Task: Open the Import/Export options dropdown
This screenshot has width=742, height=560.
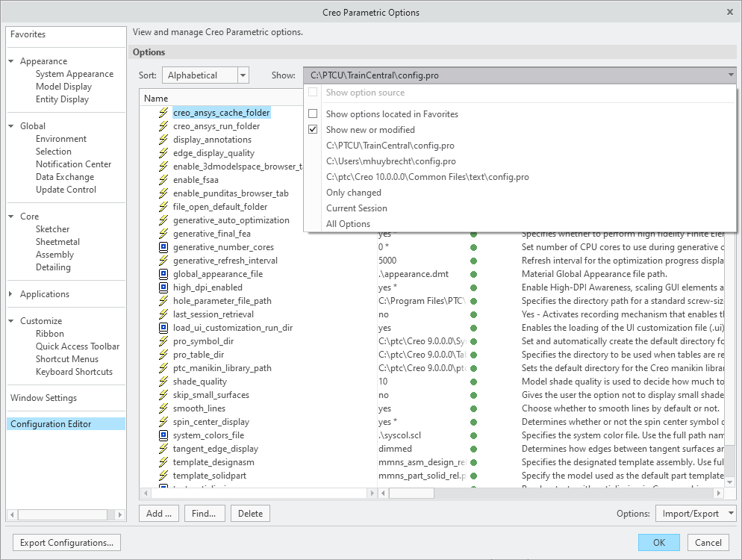Action: (x=696, y=514)
